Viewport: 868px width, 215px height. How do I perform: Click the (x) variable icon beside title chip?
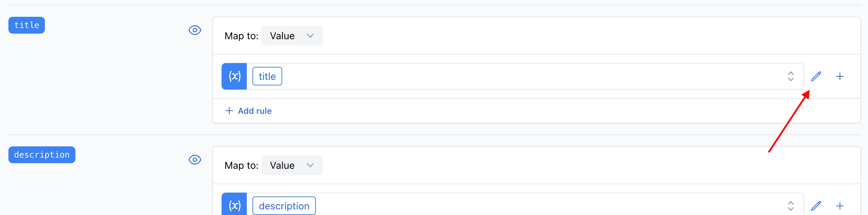(x=234, y=76)
